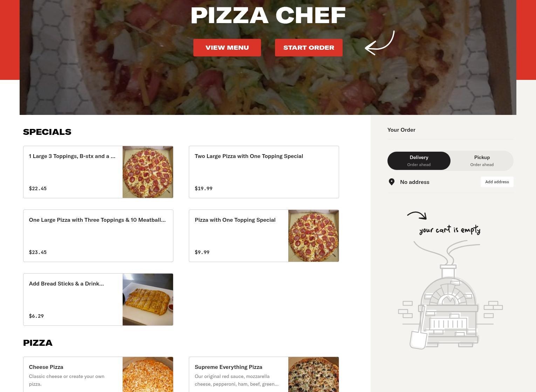This screenshot has height=392, width=536.
Task: Click the Supreme Everything Pizza photo
Action: (x=314, y=374)
